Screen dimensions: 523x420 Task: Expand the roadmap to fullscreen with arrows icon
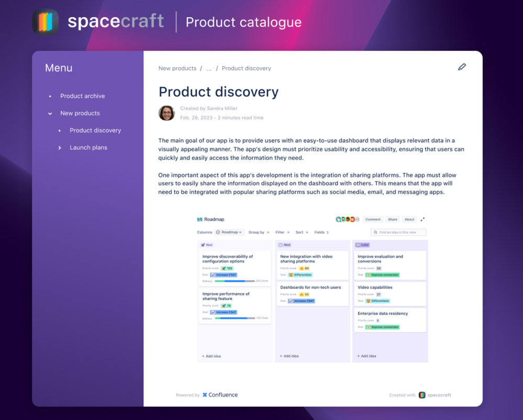(422, 219)
